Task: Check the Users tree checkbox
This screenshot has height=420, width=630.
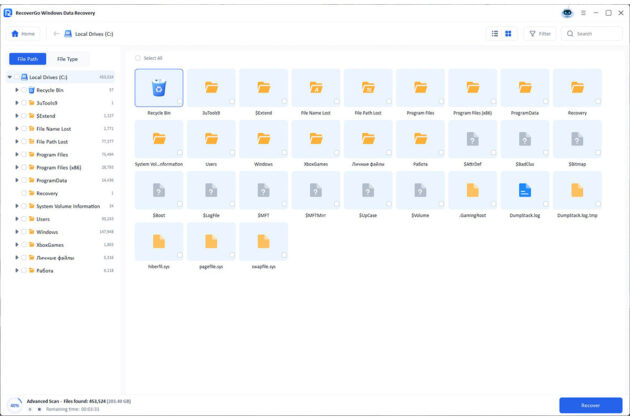Action: point(24,219)
